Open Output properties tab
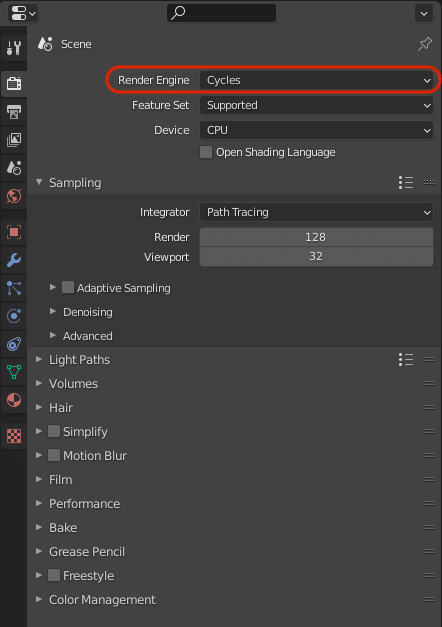This screenshot has width=442, height=627. (x=14, y=112)
